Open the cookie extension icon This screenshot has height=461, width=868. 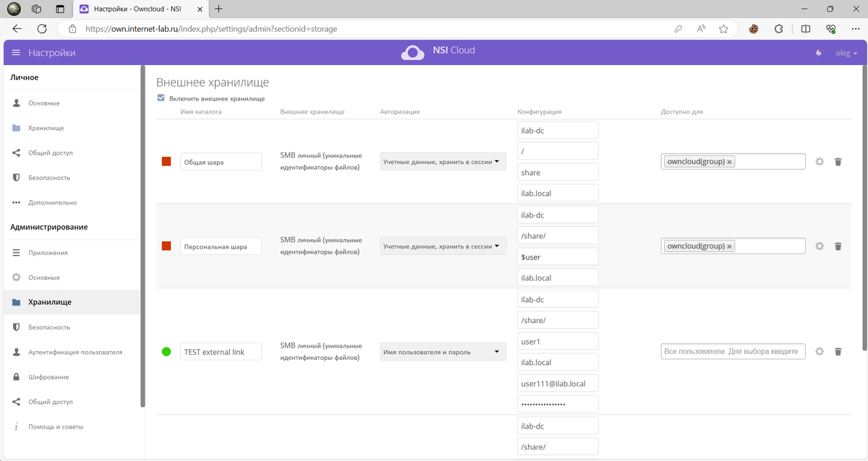(x=753, y=29)
